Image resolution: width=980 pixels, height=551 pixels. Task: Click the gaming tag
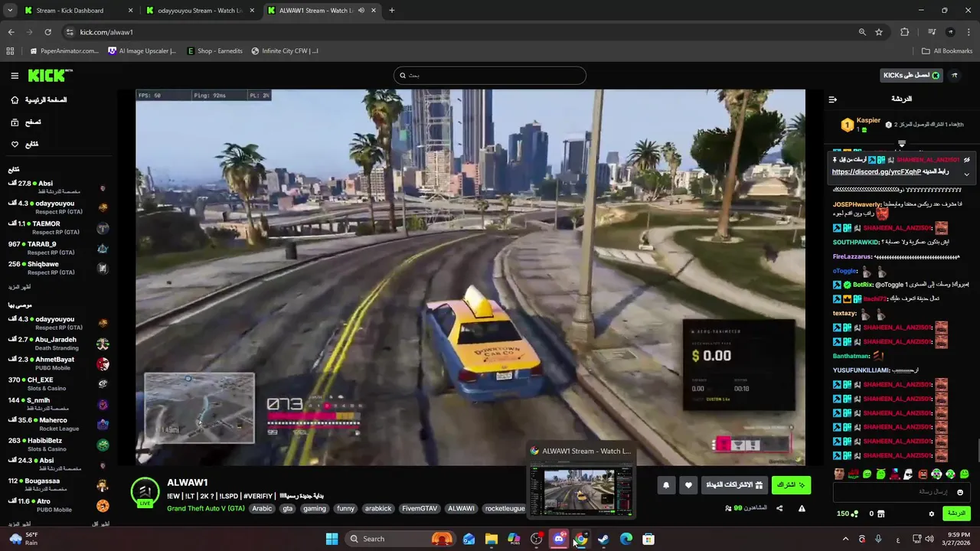point(314,508)
